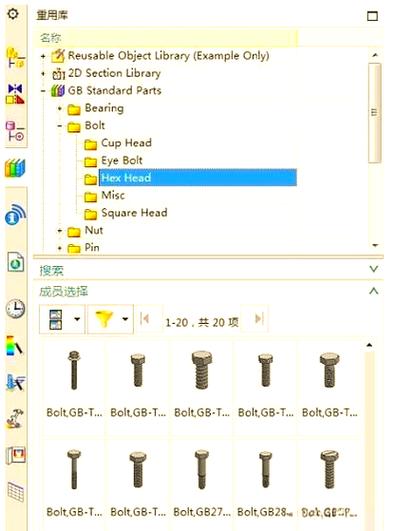Expand the Pin folder
394x531 pixels.
point(60,248)
